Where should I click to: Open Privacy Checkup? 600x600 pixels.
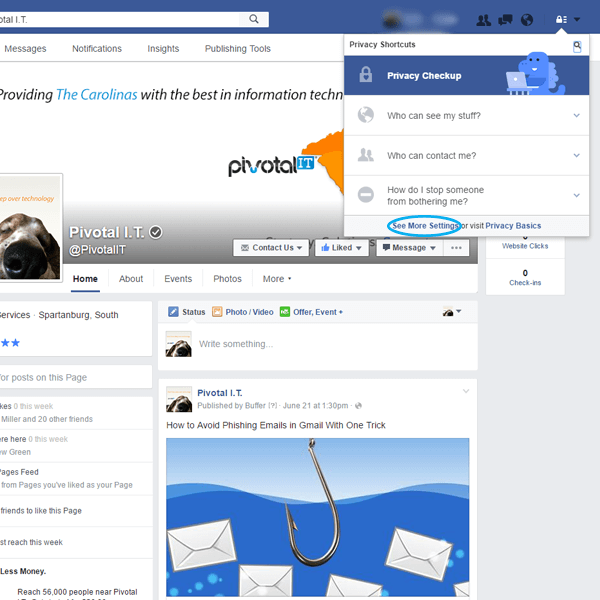[x=466, y=76]
